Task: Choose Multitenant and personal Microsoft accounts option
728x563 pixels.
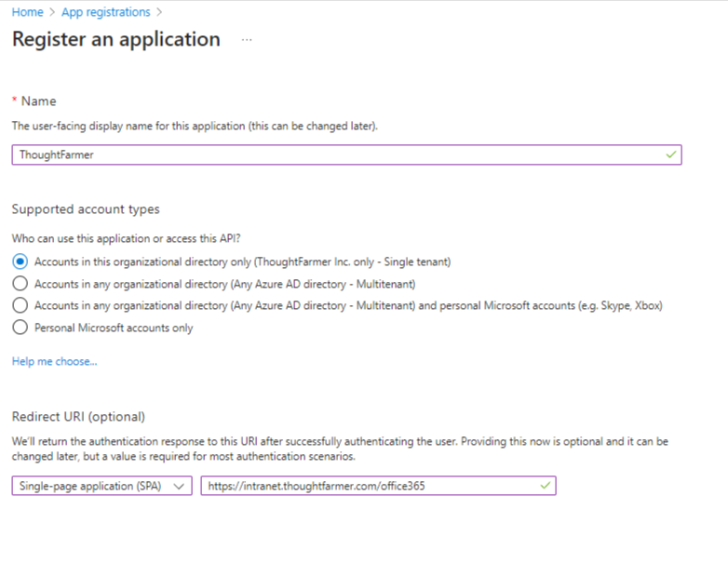Action: [x=20, y=305]
